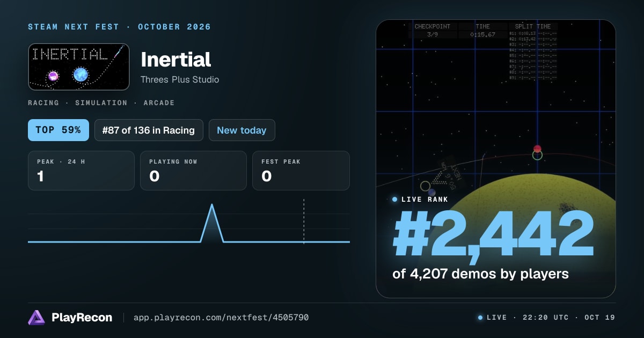Click the SIMULATION genre tag

[101, 102]
